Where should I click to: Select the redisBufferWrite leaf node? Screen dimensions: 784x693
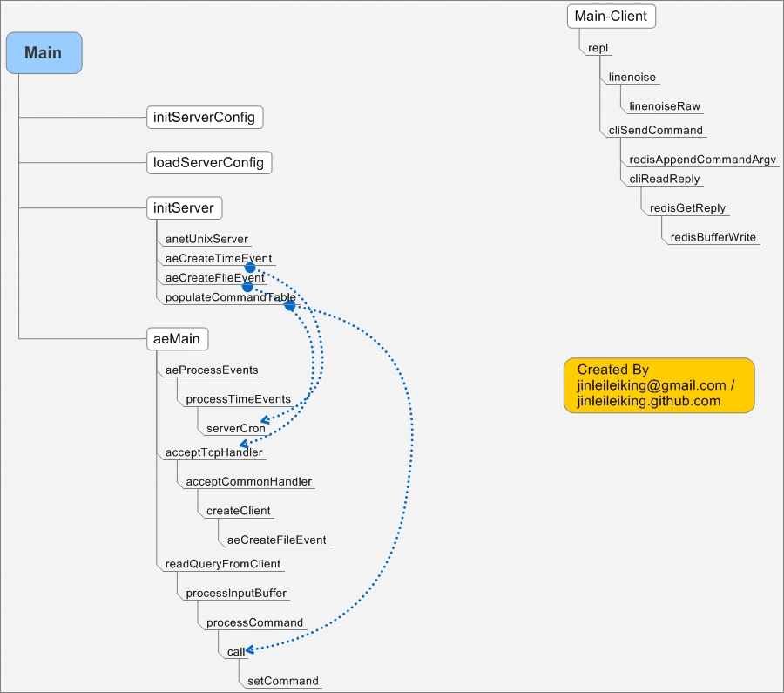pyautogui.click(x=713, y=237)
